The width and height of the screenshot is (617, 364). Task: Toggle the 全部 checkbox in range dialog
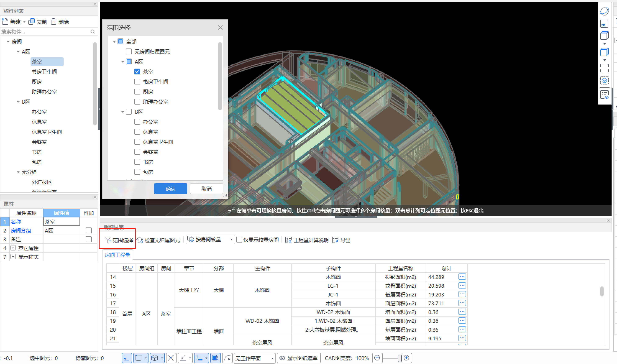pos(120,41)
